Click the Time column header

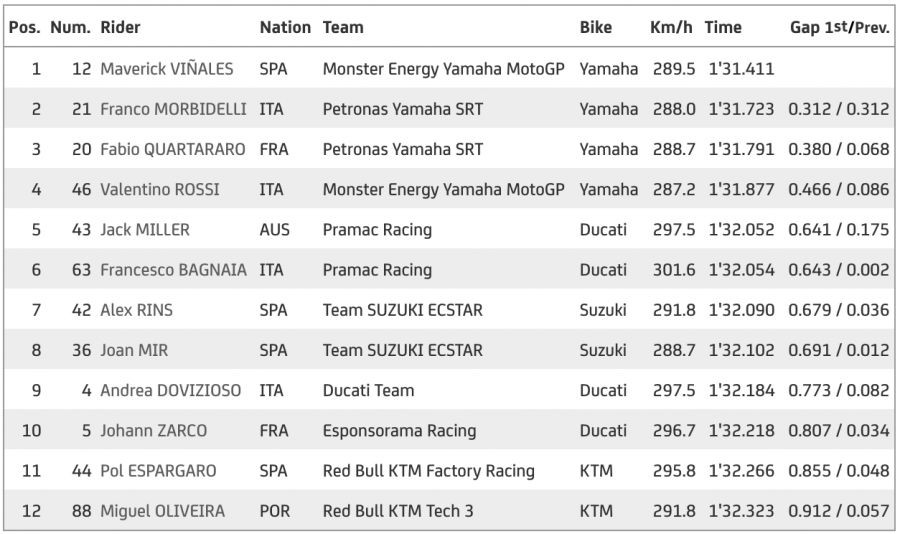tap(723, 28)
